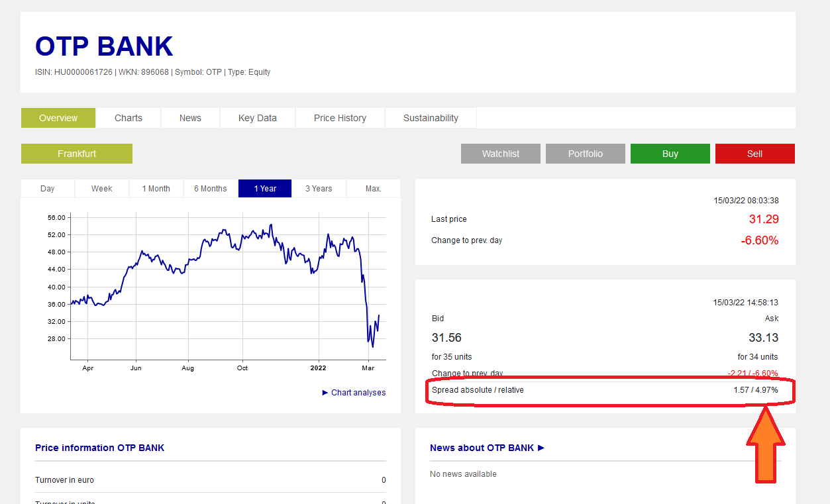Open the Price History tab

(x=340, y=118)
